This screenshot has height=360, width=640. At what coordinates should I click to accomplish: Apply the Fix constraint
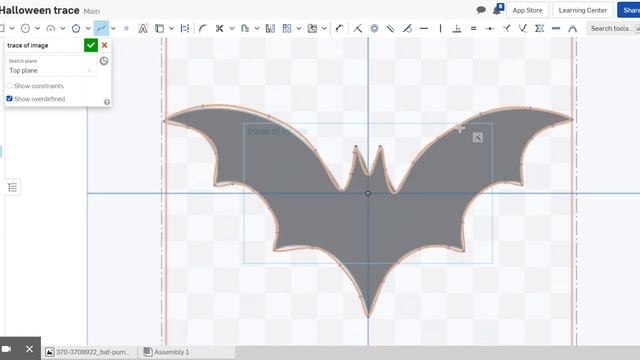(556, 28)
